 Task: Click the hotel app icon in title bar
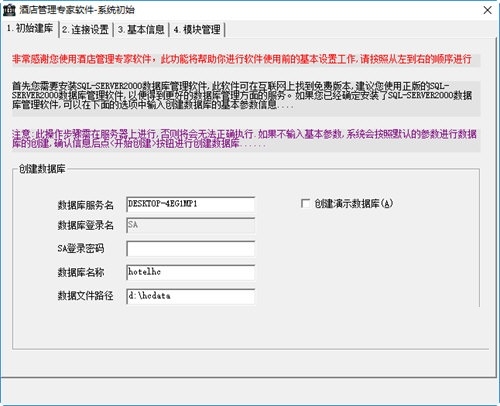coord(9,10)
